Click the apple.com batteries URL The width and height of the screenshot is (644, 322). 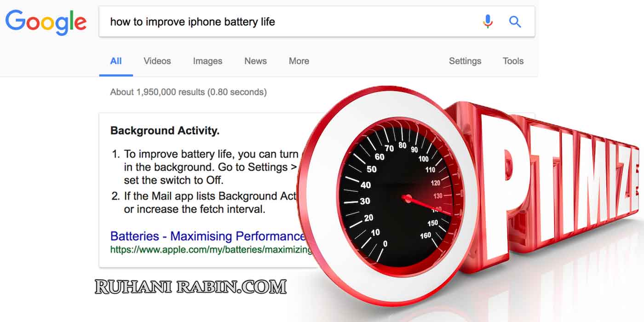pos(211,250)
